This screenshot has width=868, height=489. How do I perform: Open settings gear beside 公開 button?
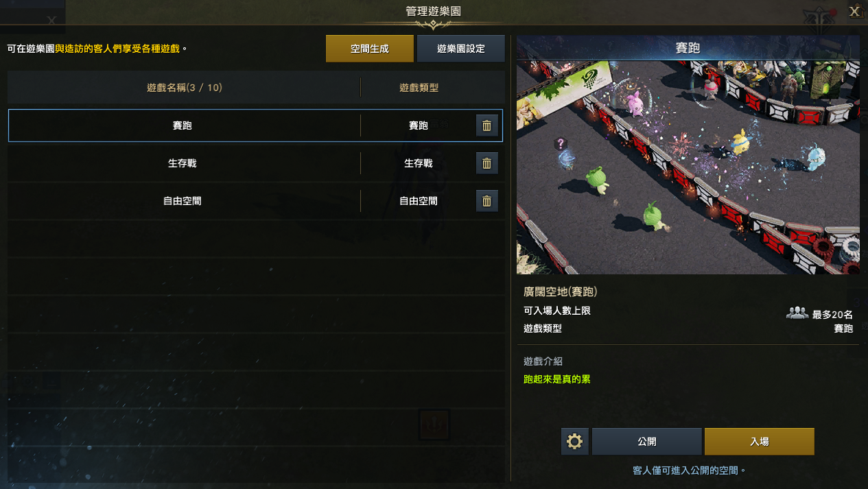click(x=575, y=442)
